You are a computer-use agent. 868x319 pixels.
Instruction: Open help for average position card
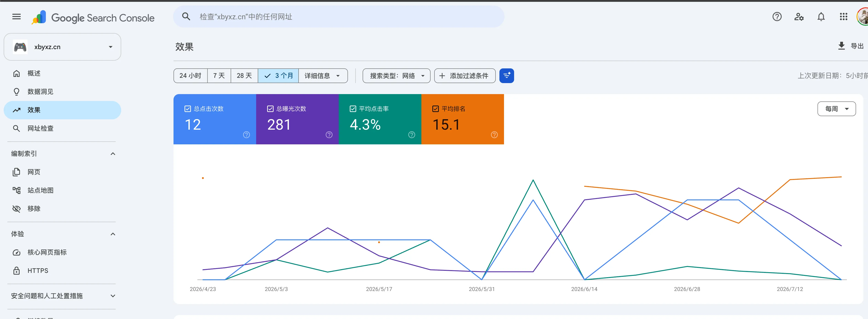click(x=494, y=135)
